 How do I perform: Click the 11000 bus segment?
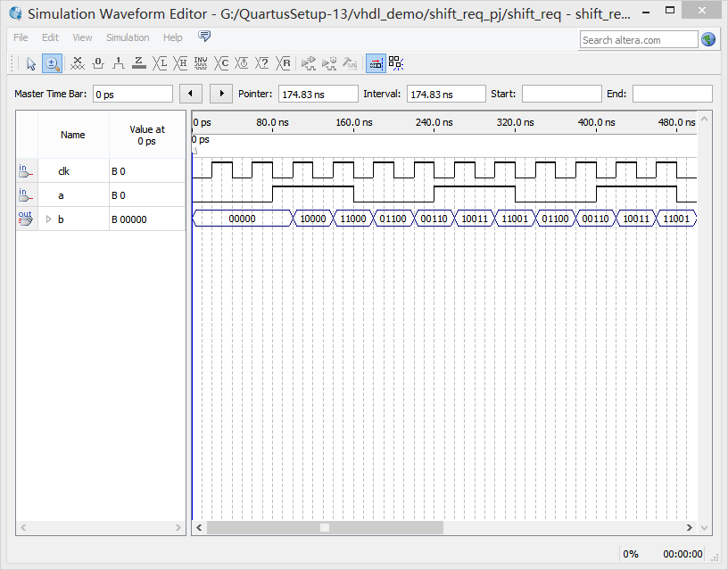click(x=353, y=219)
